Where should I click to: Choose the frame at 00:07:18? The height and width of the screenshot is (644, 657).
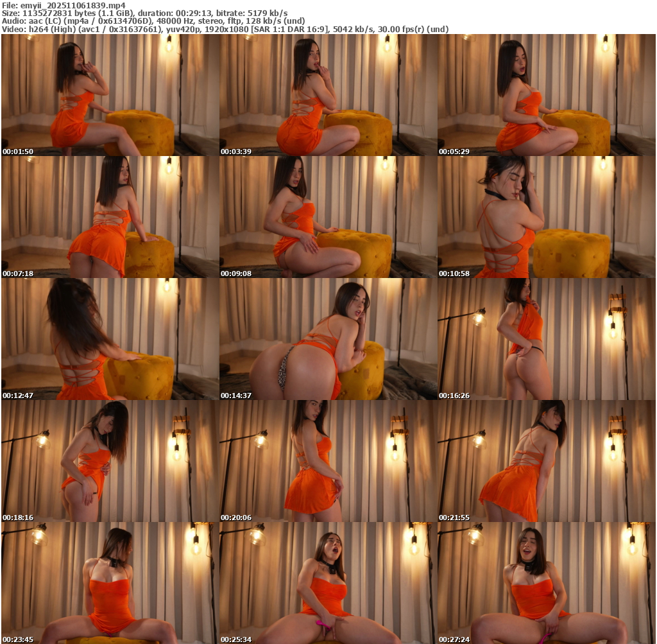(x=110, y=217)
